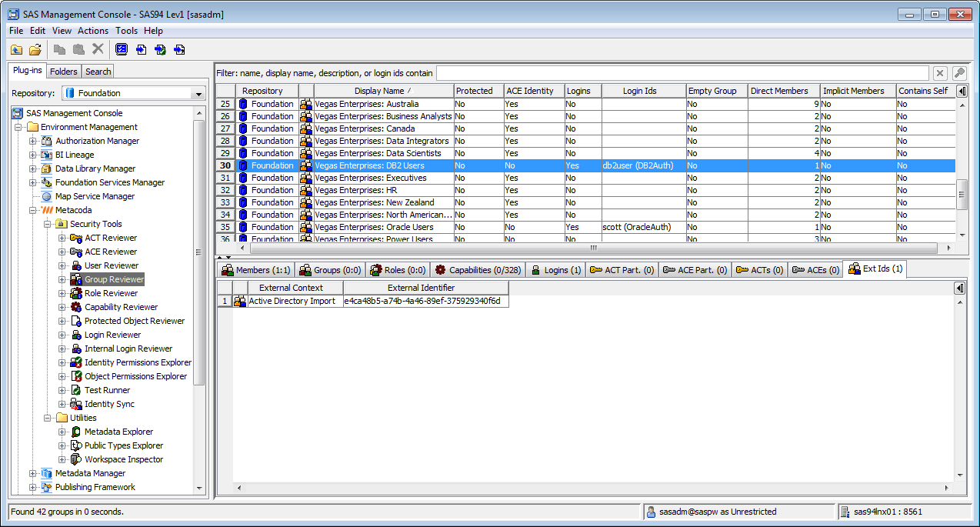Open the Repository Foundation dropdown
980x527 pixels.
tap(199, 93)
